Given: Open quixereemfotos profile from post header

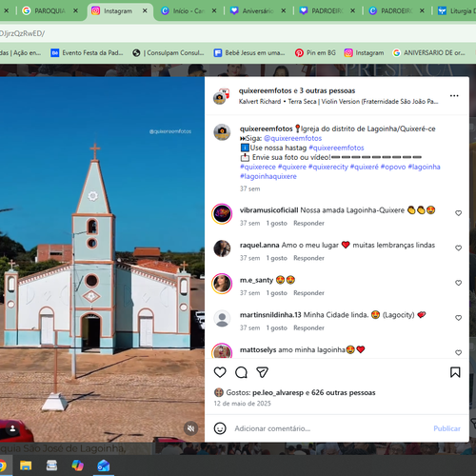Looking at the screenshot, I should [265, 90].
